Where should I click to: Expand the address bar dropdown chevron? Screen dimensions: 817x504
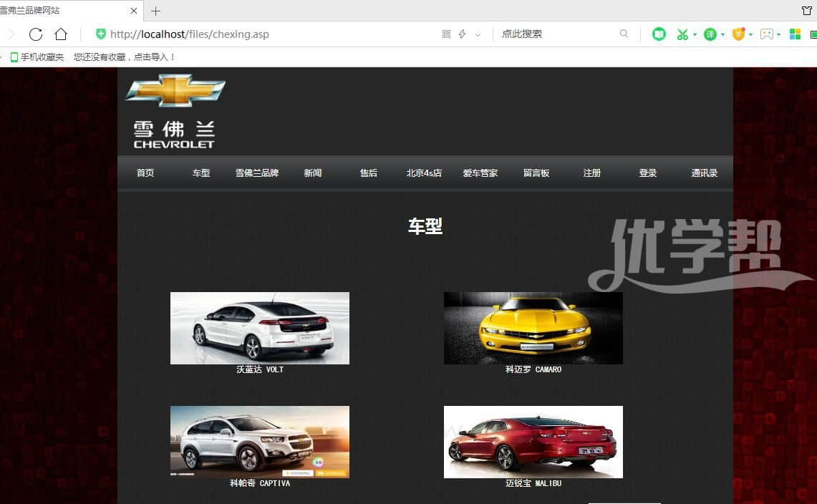478,34
